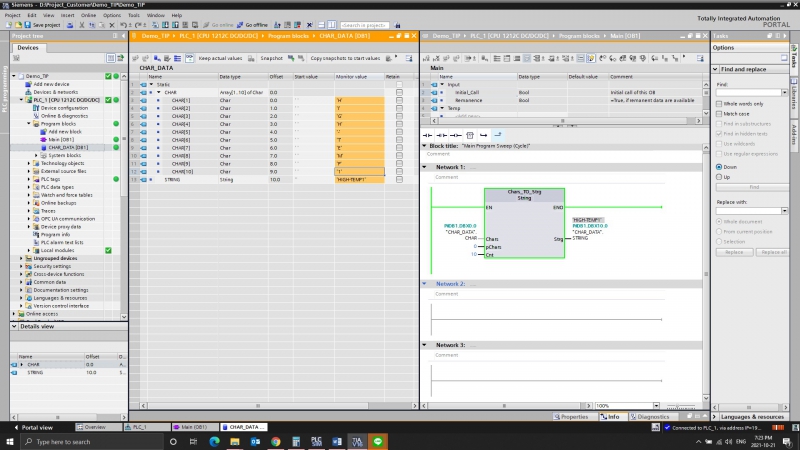Expand the PLC tags tree node

(29, 179)
